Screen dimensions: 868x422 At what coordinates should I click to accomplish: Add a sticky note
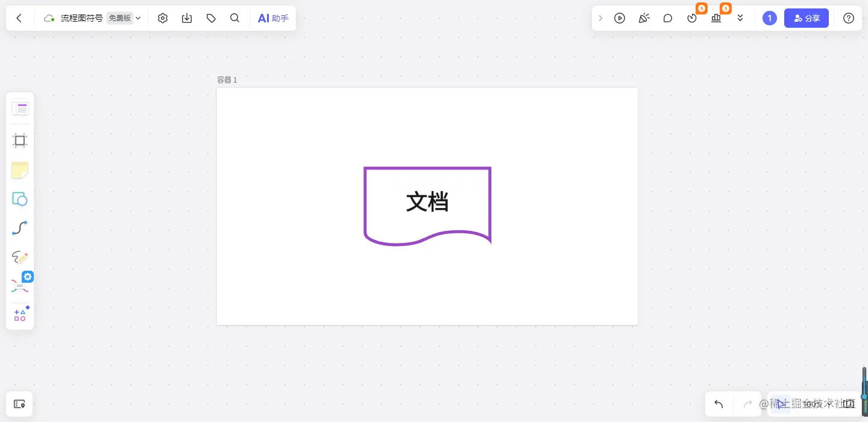pos(20,171)
